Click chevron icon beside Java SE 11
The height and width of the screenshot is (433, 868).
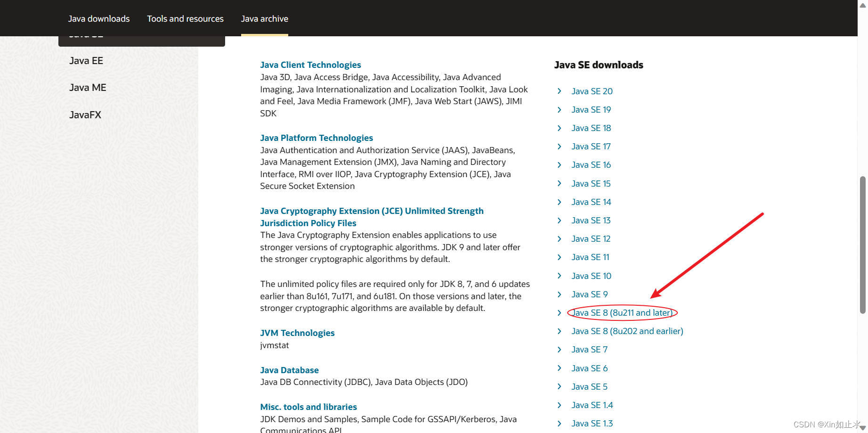click(559, 257)
